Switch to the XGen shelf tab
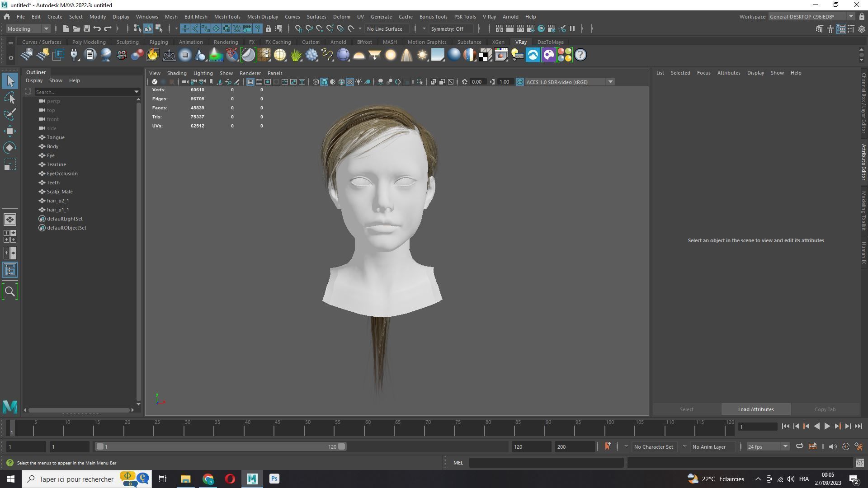868x488 pixels. tap(498, 42)
